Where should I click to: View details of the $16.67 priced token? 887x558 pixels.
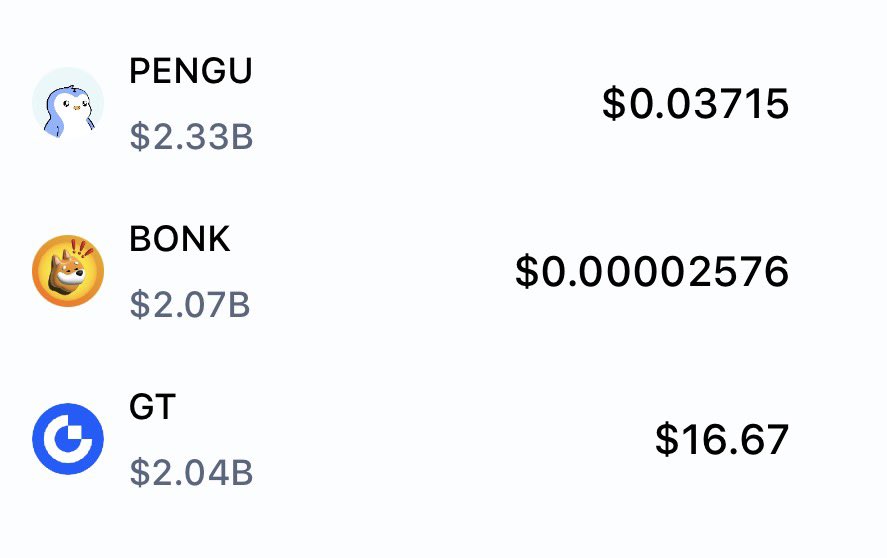444,439
